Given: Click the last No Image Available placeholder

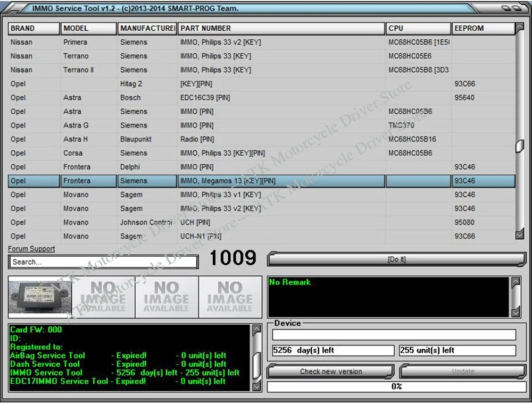Looking at the screenshot, I should tap(230, 297).
